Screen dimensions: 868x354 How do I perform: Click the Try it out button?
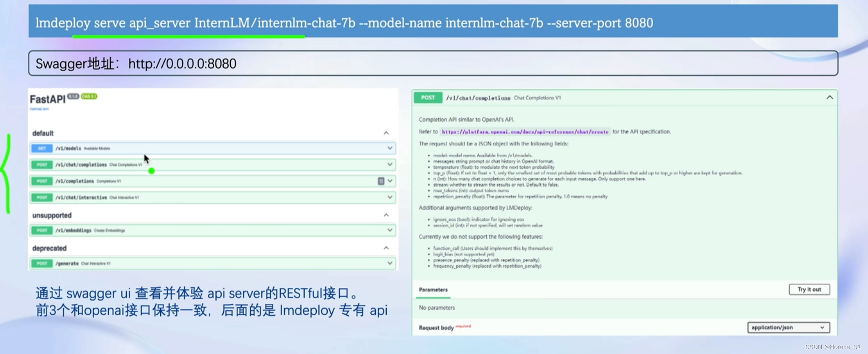809,290
